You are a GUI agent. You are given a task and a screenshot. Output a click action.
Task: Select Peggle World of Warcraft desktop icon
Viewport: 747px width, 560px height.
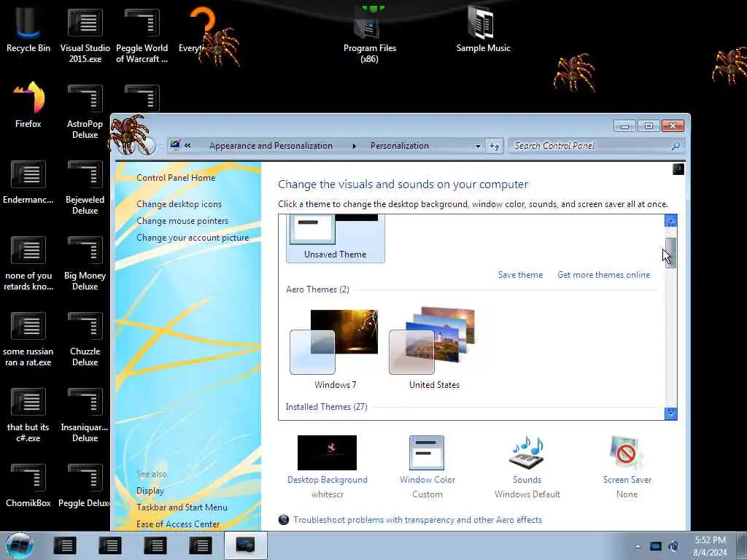(x=142, y=35)
